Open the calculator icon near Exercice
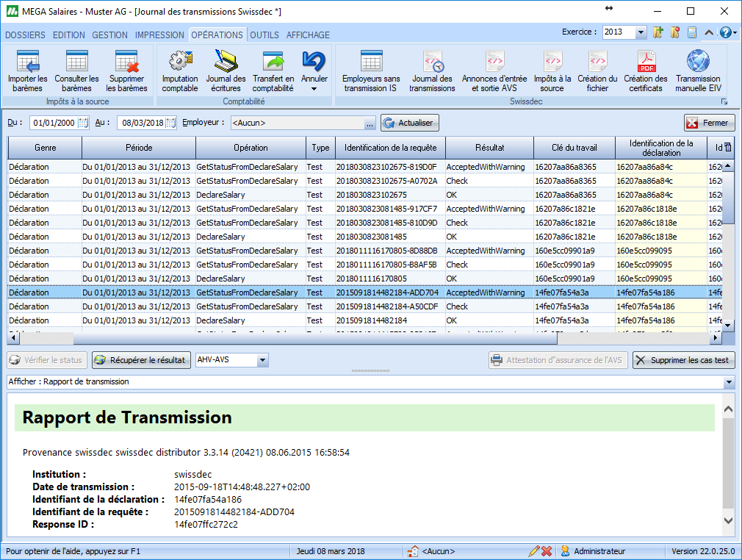The height and width of the screenshot is (560, 742). pyautogui.click(x=691, y=32)
